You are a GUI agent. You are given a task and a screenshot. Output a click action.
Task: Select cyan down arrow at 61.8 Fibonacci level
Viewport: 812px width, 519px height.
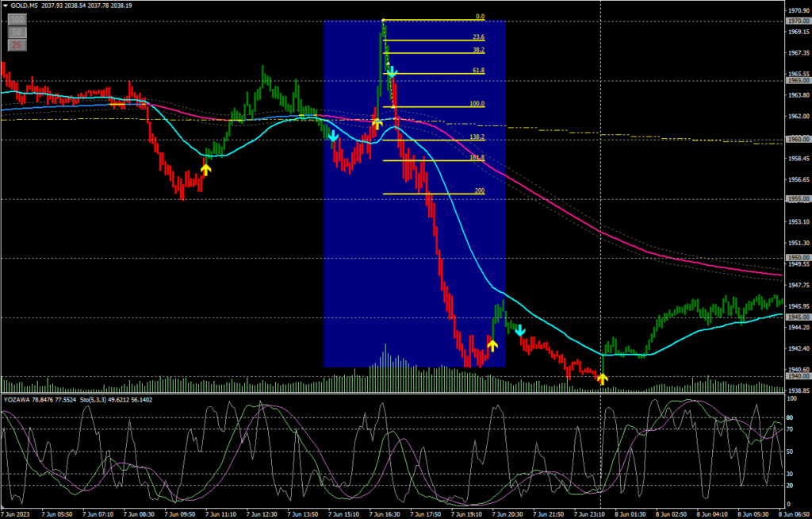point(392,74)
